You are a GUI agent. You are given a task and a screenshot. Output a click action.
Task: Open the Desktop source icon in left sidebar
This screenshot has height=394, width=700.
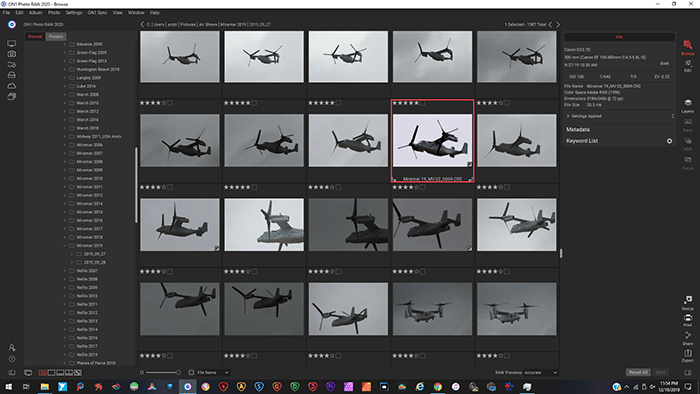[x=12, y=44]
